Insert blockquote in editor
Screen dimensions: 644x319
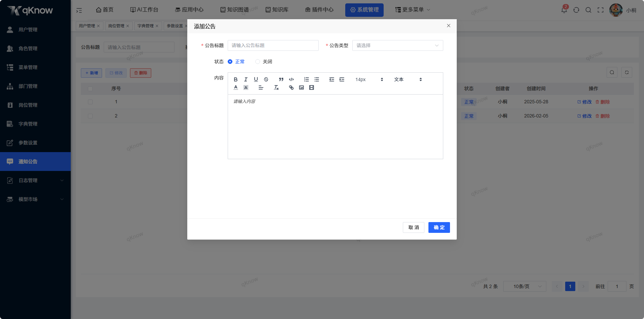(x=281, y=79)
